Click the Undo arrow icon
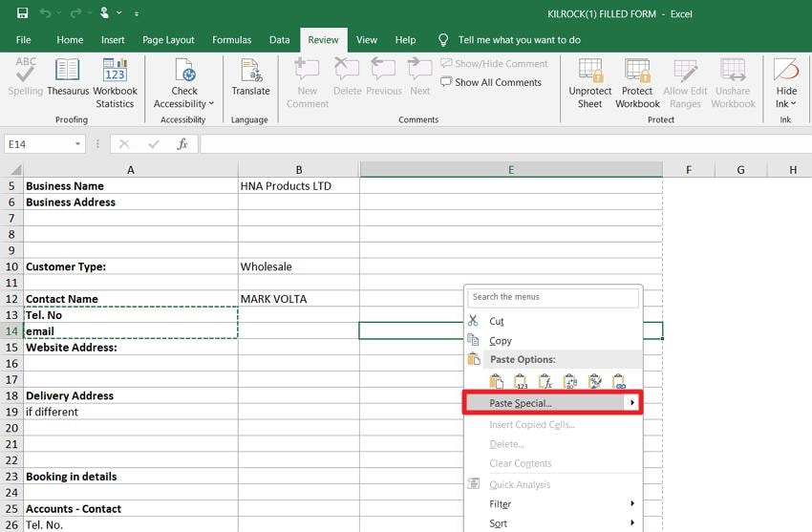This screenshot has height=532, width=812. pyautogui.click(x=46, y=13)
